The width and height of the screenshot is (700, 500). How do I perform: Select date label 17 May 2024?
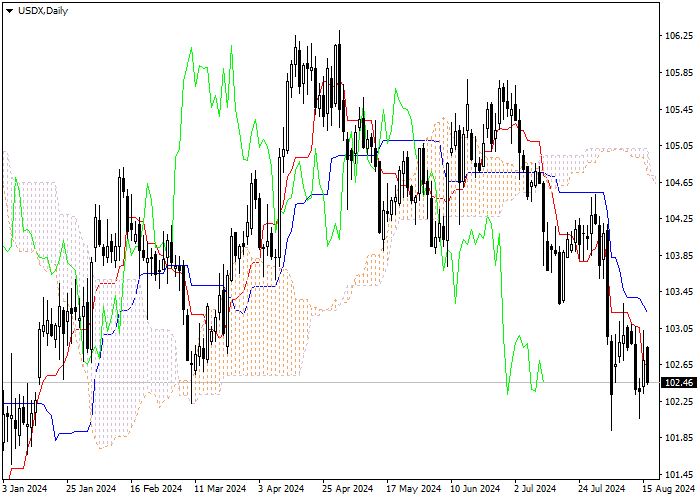coord(413,489)
